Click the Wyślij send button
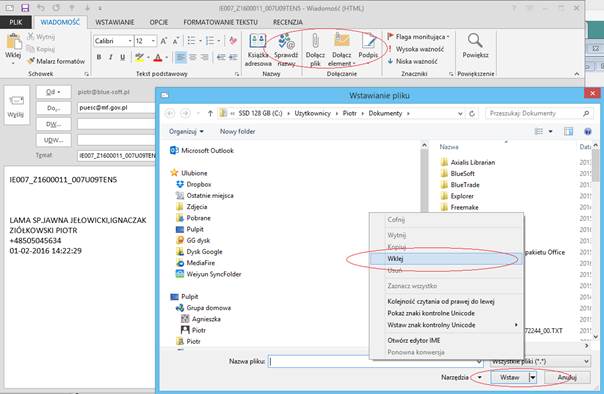Image resolution: width=604 pixels, height=394 pixels. pyautogui.click(x=16, y=105)
